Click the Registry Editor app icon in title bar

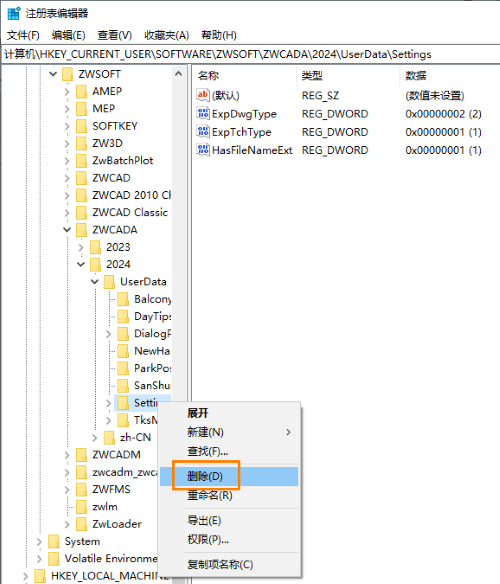pos(14,13)
